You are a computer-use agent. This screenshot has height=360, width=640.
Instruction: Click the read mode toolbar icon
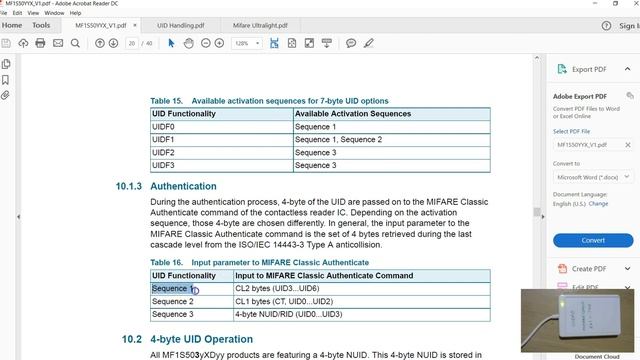point(327,43)
